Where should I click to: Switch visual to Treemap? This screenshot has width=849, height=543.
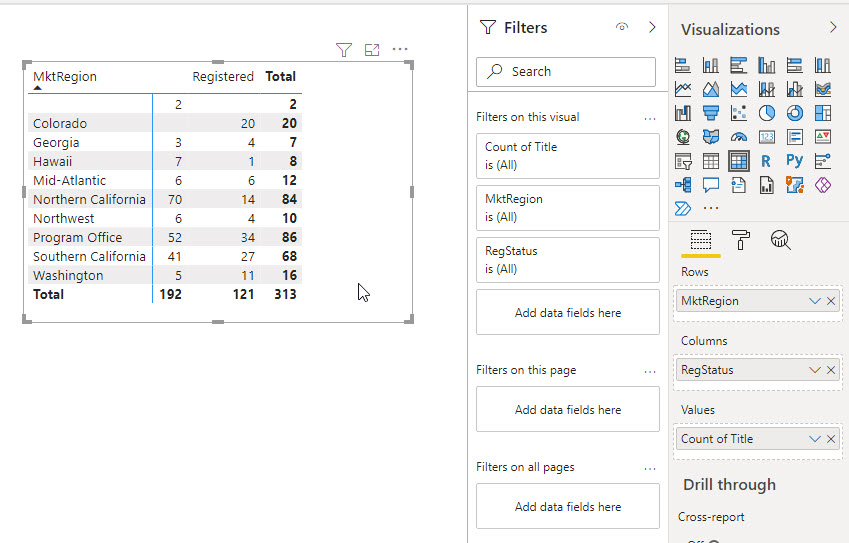(x=823, y=113)
